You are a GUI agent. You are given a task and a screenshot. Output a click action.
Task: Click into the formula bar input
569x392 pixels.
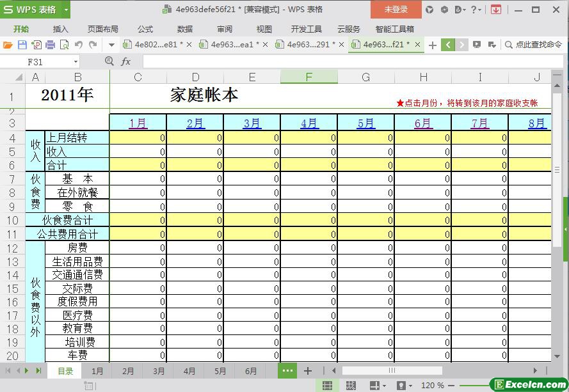pyautogui.click(x=346, y=61)
